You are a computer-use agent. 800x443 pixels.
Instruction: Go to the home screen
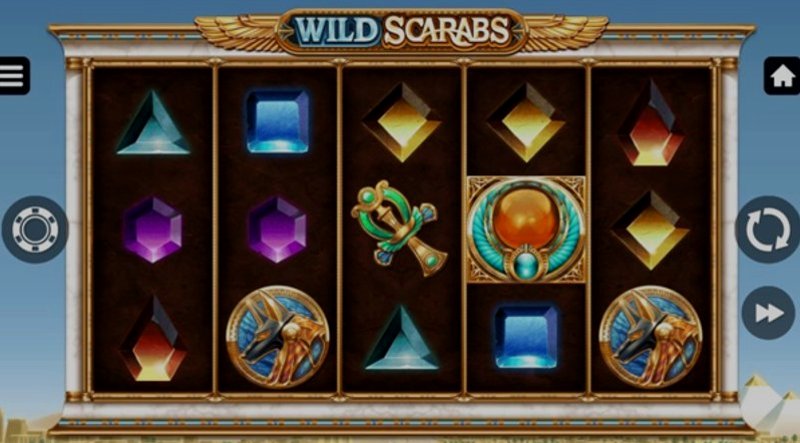782,76
